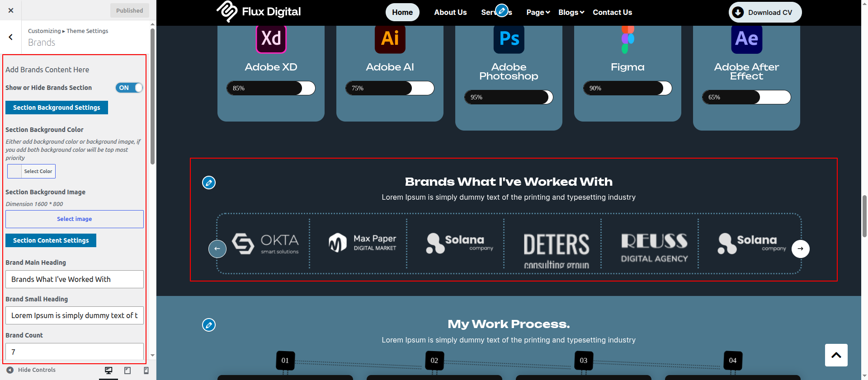Open the About Us page
The width and height of the screenshot is (868, 380).
click(x=450, y=12)
